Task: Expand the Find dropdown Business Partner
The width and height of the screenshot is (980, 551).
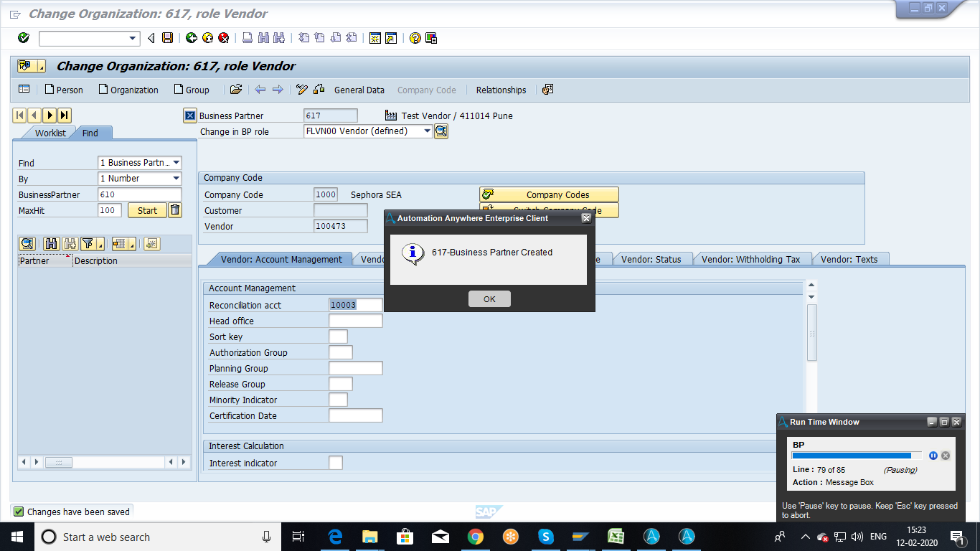Action: pos(176,163)
